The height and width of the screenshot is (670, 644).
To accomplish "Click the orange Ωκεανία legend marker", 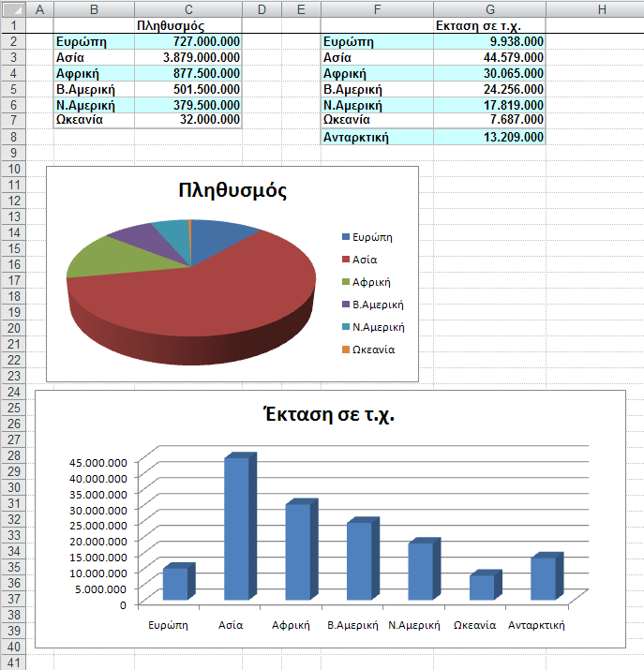I will coord(346,350).
